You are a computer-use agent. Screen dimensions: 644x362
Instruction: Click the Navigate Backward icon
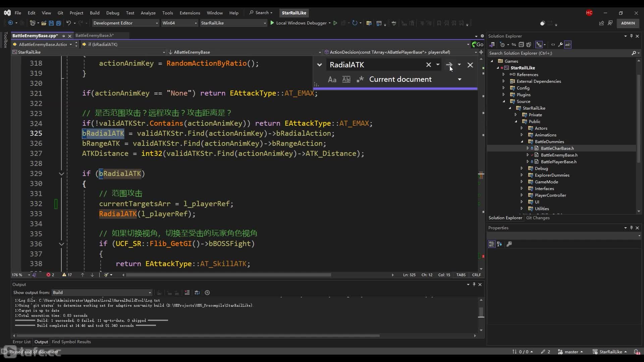click(x=10, y=23)
